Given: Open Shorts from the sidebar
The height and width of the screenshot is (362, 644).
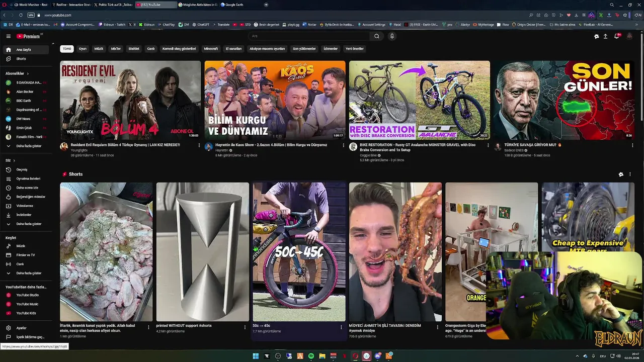Looking at the screenshot, I should tap(27, 59).
